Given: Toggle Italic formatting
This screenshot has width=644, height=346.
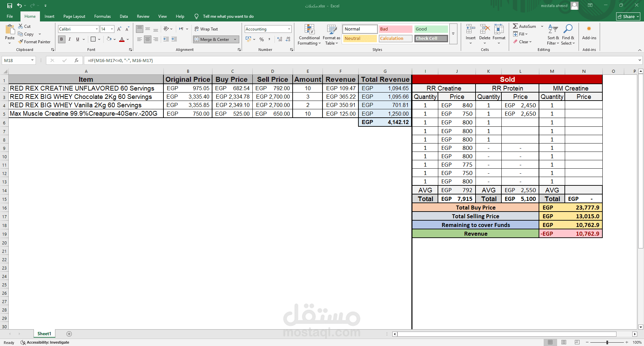Looking at the screenshot, I should click(69, 39).
